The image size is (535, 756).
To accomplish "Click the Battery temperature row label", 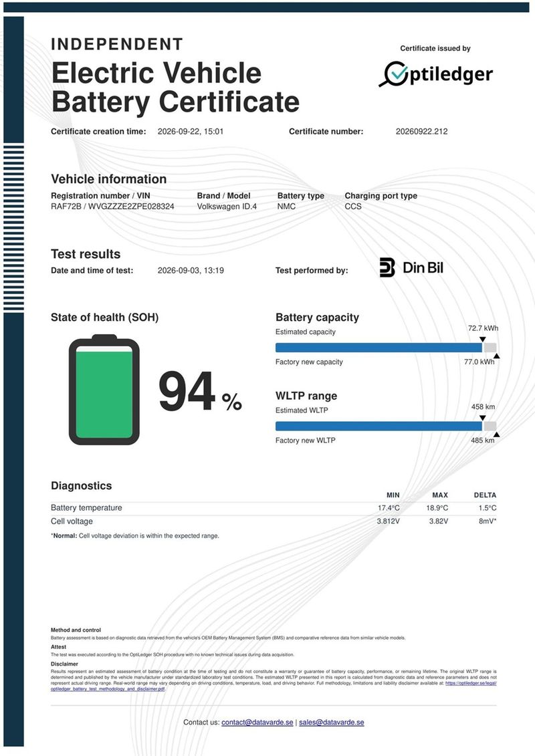I will [x=86, y=508].
